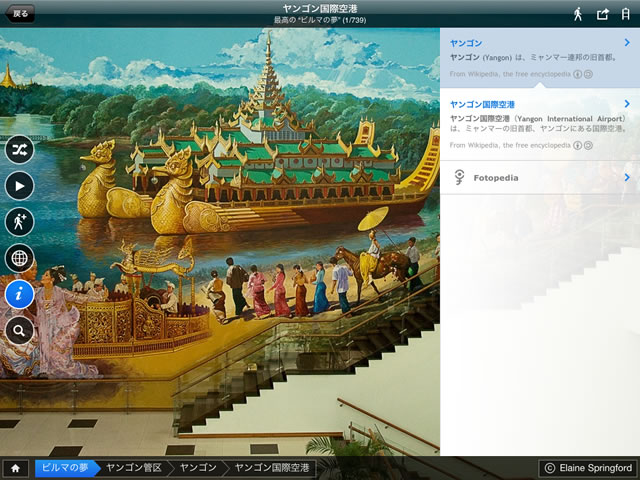The image size is (640, 480).
Task: Open the Fotopedia row
Action: 540,178
